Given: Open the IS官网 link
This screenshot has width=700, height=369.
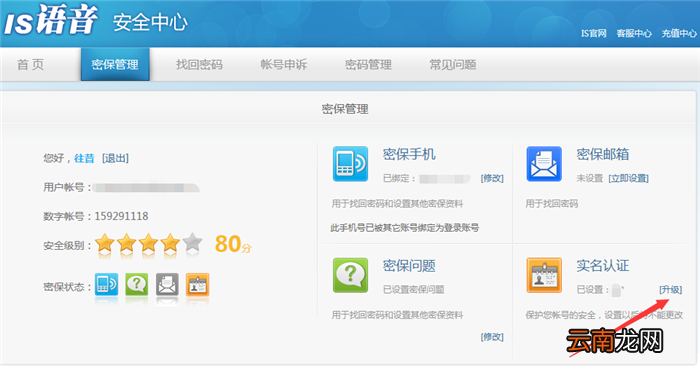Looking at the screenshot, I should (x=593, y=33).
